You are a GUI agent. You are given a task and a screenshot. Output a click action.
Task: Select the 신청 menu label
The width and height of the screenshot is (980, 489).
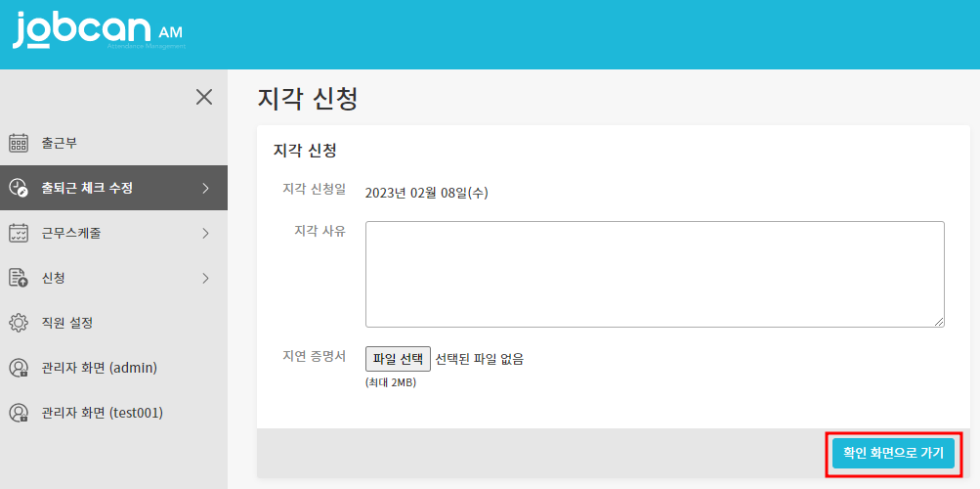[54, 278]
